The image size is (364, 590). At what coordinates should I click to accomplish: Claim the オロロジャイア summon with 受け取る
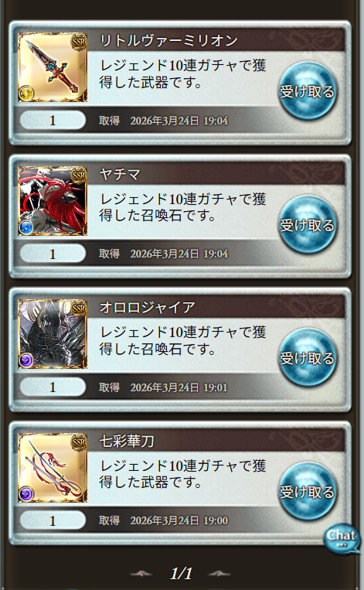(308, 358)
